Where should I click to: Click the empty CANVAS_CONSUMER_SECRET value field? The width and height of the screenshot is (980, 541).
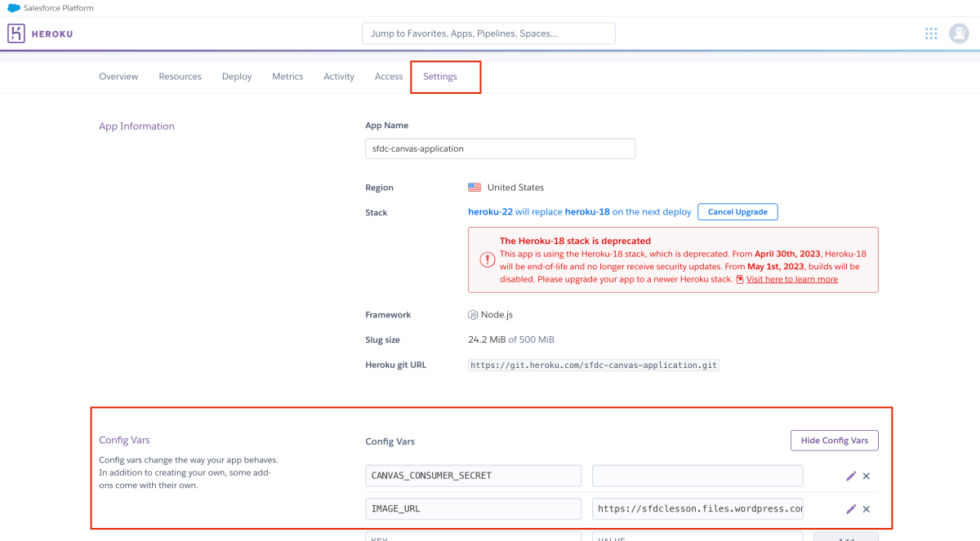697,476
